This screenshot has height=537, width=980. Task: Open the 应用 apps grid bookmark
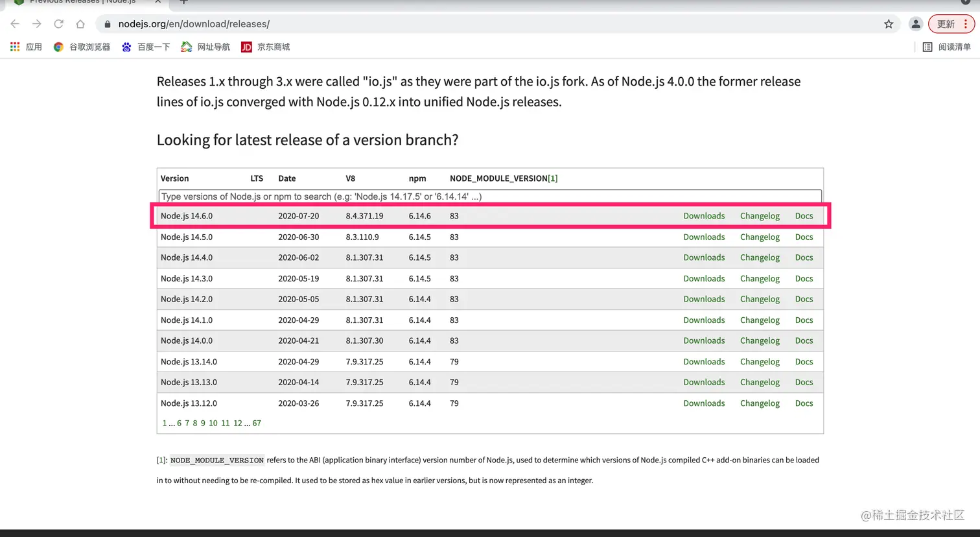26,47
